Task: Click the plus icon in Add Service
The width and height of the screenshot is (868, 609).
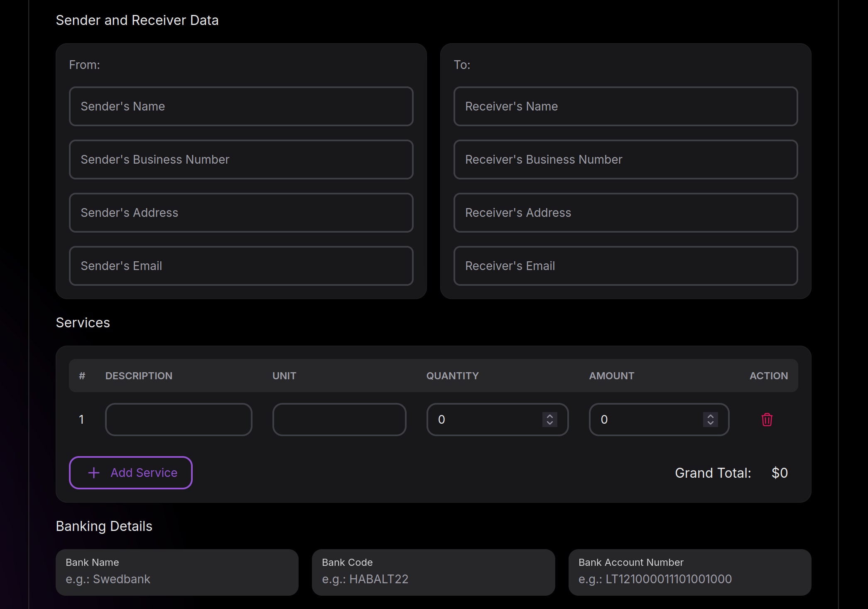Action: [94, 473]
